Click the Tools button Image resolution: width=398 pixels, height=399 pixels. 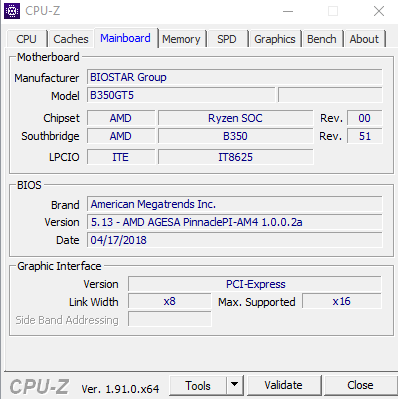click(x=198, y=385)
